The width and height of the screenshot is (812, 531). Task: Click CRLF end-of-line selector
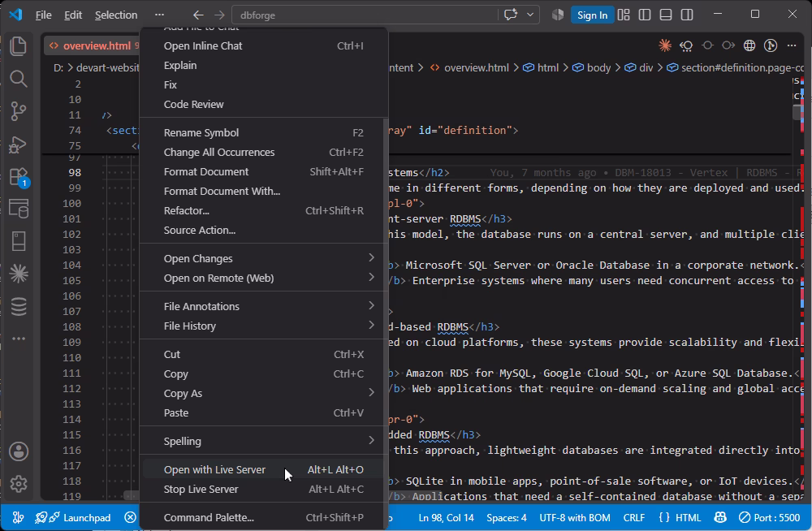634,517
